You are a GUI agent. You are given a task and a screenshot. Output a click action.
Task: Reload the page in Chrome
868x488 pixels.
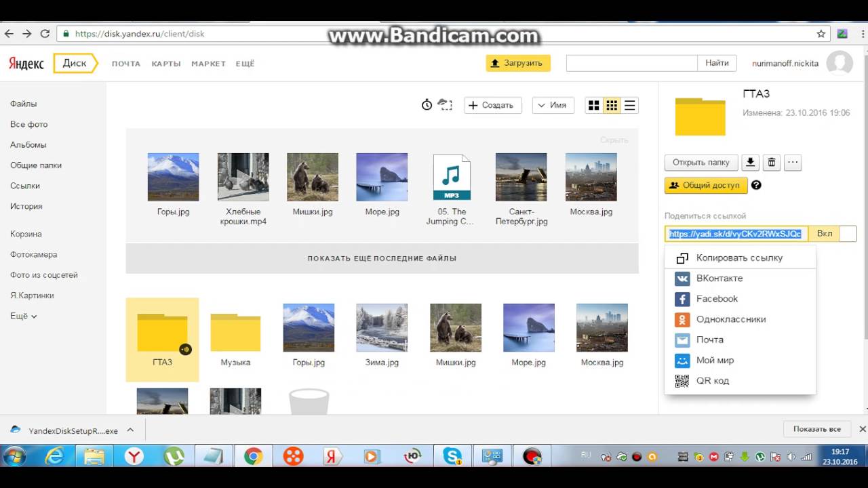point(45,33)
